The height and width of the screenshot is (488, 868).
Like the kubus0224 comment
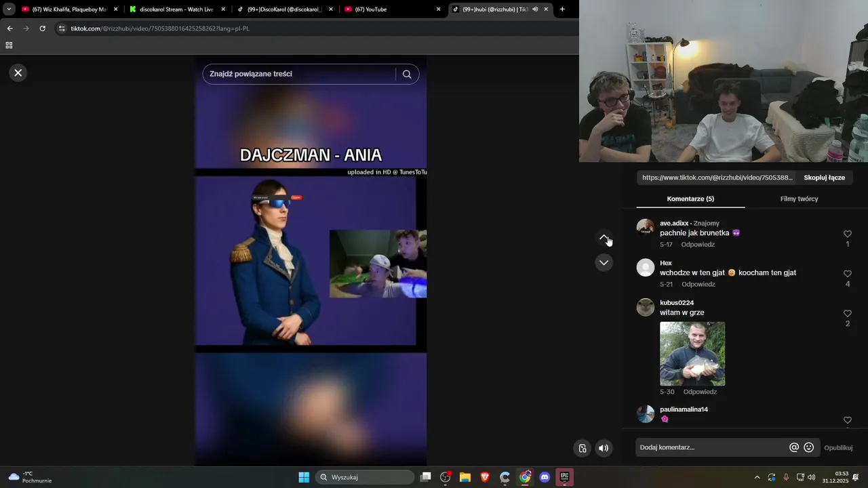848,314
